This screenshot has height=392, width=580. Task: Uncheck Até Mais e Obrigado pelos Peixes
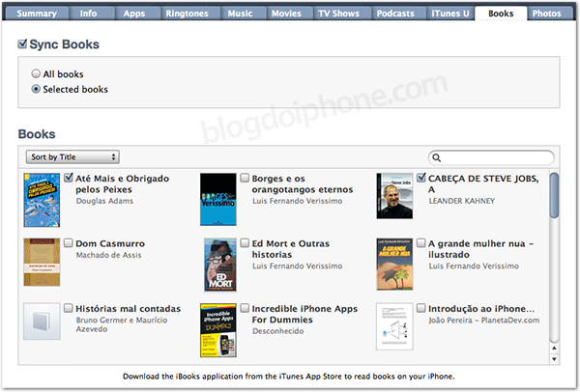pos(69,178)
